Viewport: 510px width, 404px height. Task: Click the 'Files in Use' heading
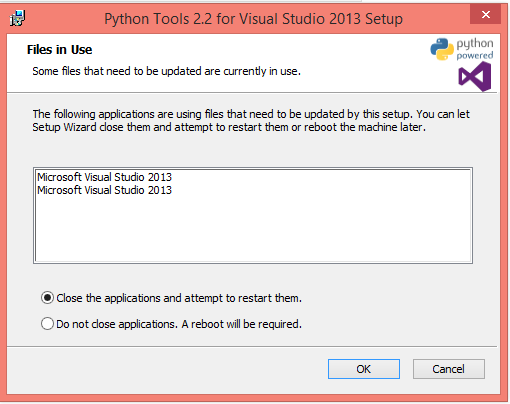(59, 50)
